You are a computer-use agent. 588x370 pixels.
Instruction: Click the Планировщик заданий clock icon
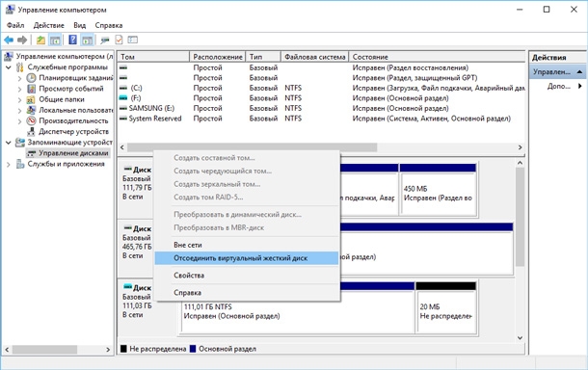(31, 78)
